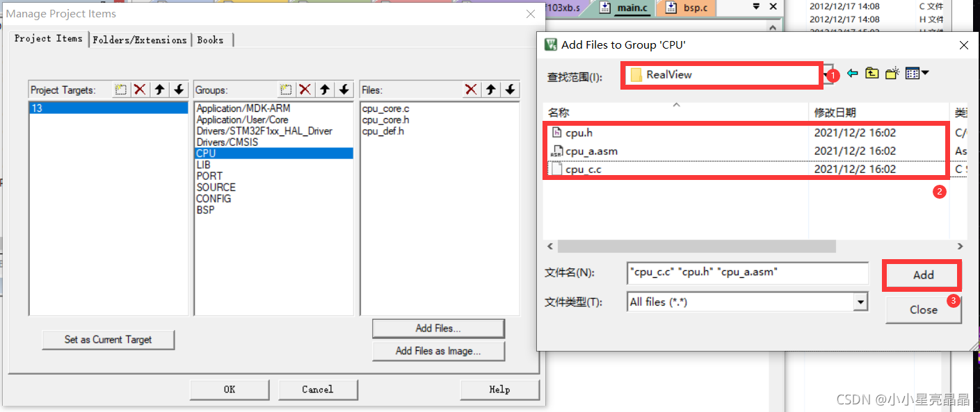This screenshot has width=980, height=412.
Task: Move file down with Files down arrow
Action: (510, 90)
